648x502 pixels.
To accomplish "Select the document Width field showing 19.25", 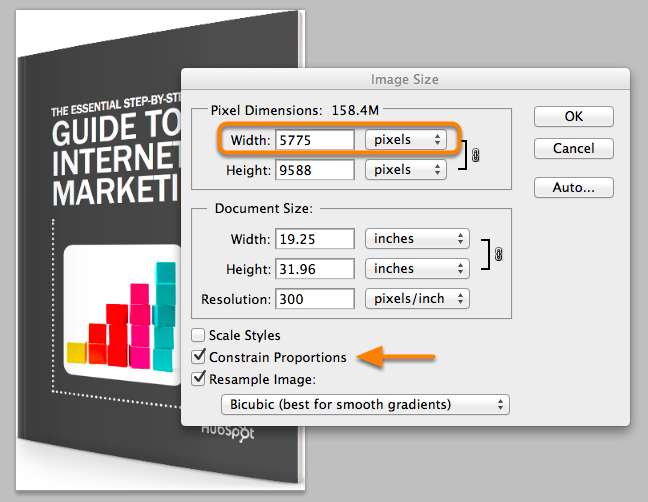I will (x=314, y=239).
